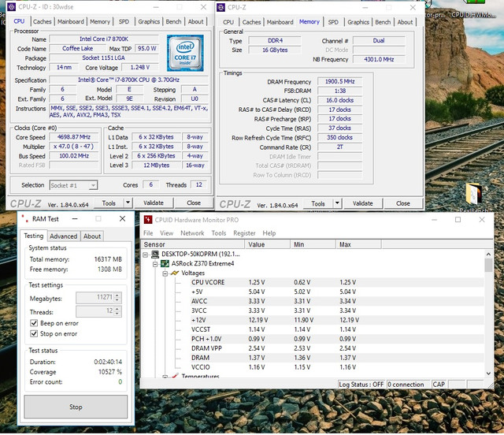This screenshot has height=435, width=504.
Task: Open Help menu in Hardware Monitor
Action: point(269,233)
